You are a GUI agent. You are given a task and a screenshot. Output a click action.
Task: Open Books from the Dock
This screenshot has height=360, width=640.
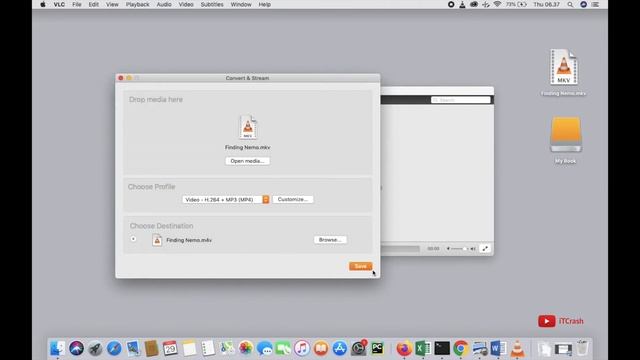(x=321, y=348)
